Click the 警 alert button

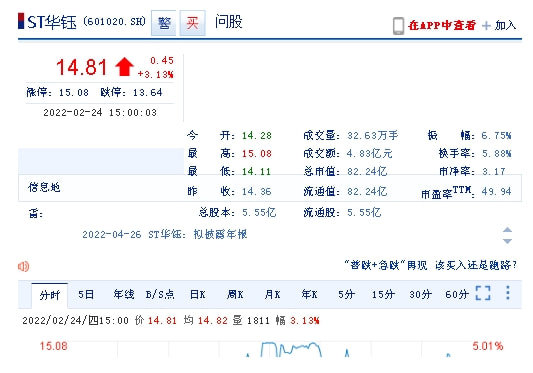click(x=164, y=23)
